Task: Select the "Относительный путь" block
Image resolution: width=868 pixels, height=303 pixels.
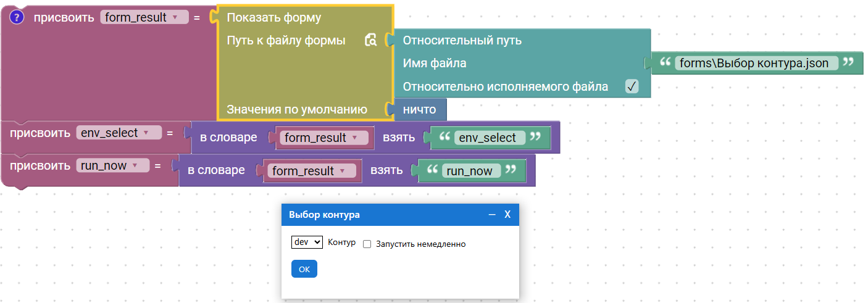Action: (462, 41)
